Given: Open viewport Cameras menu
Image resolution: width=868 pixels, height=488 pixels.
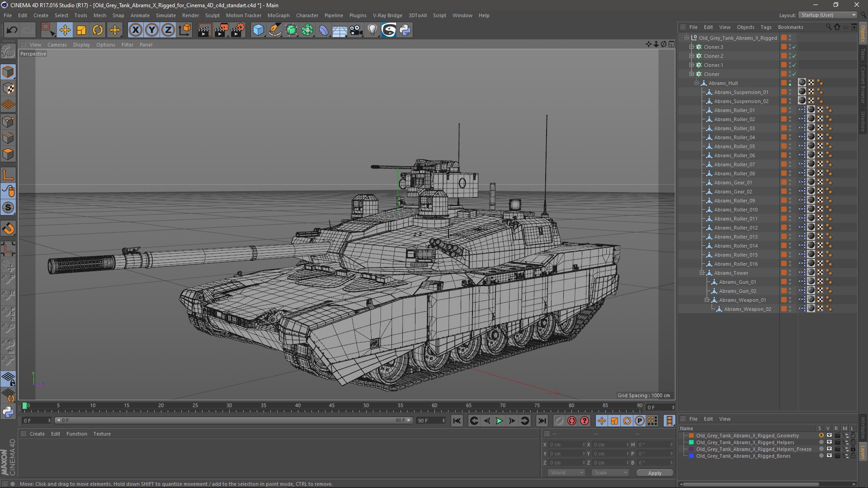Looking at the screenshot, I should (x=57, y=45).
